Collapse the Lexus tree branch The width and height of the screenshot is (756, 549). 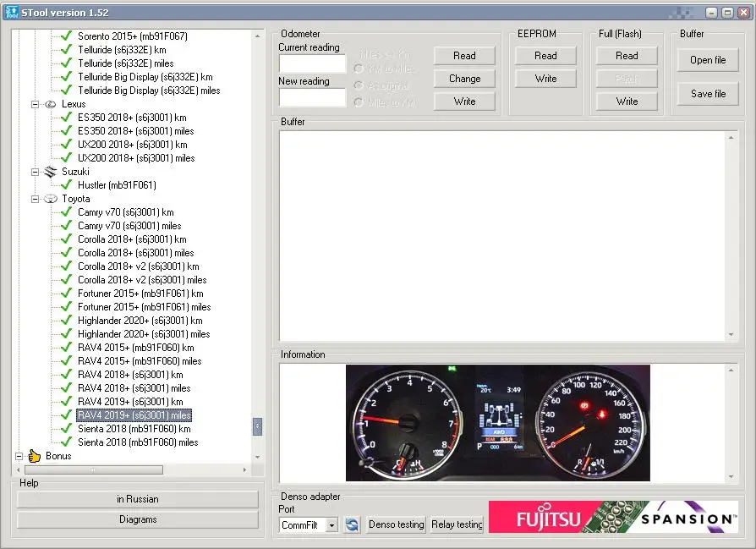click(35, 104)
